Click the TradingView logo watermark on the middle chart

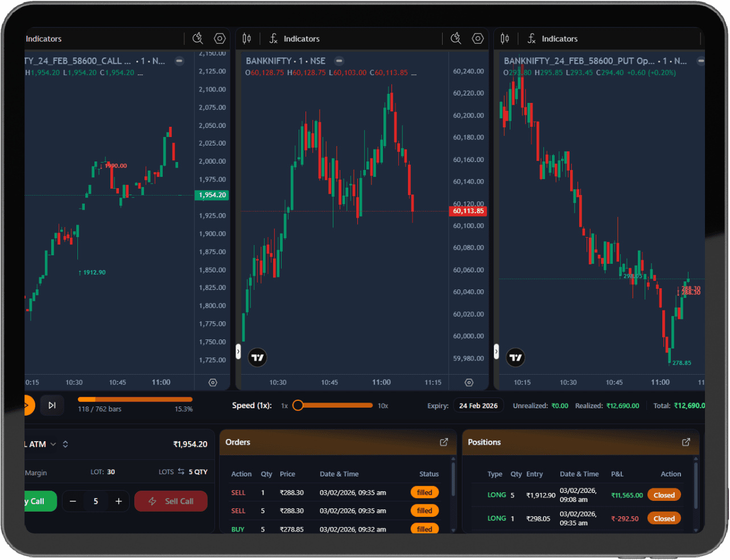coord(258,358)
